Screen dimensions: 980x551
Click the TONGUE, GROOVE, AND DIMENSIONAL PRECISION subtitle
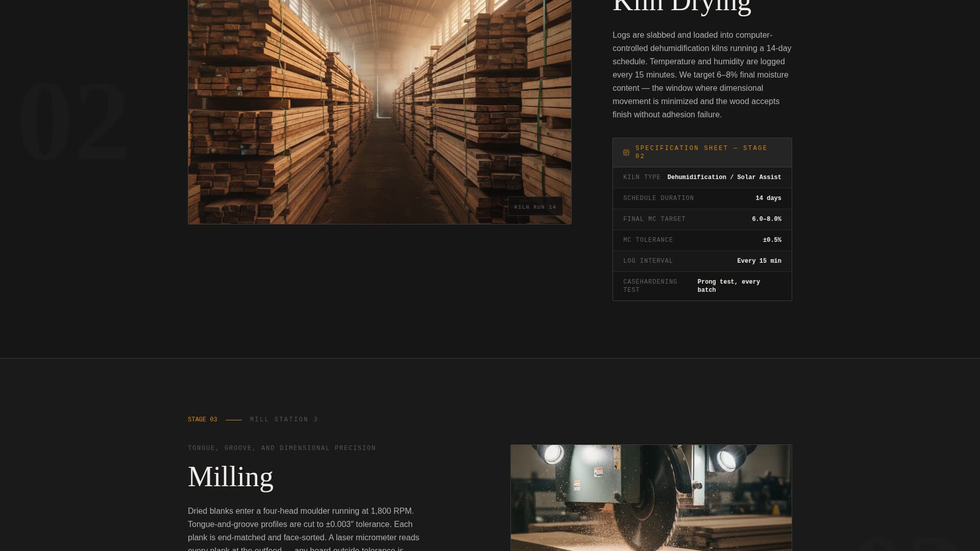tap(281, 447)
